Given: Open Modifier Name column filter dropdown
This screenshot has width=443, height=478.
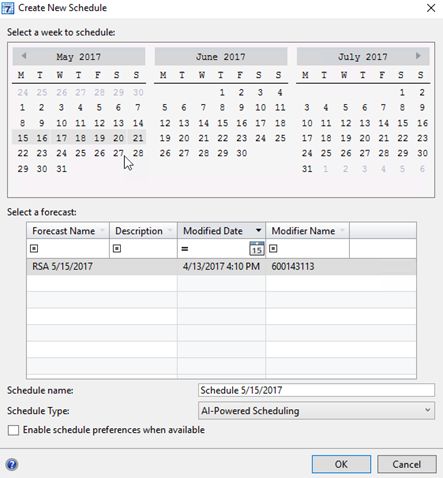Looking at the screenshot, I should click(x=342, y=231).
